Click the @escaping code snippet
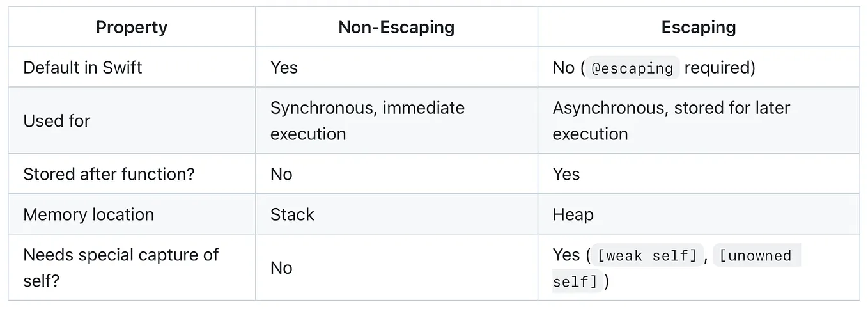 click(x=632, y=68)
